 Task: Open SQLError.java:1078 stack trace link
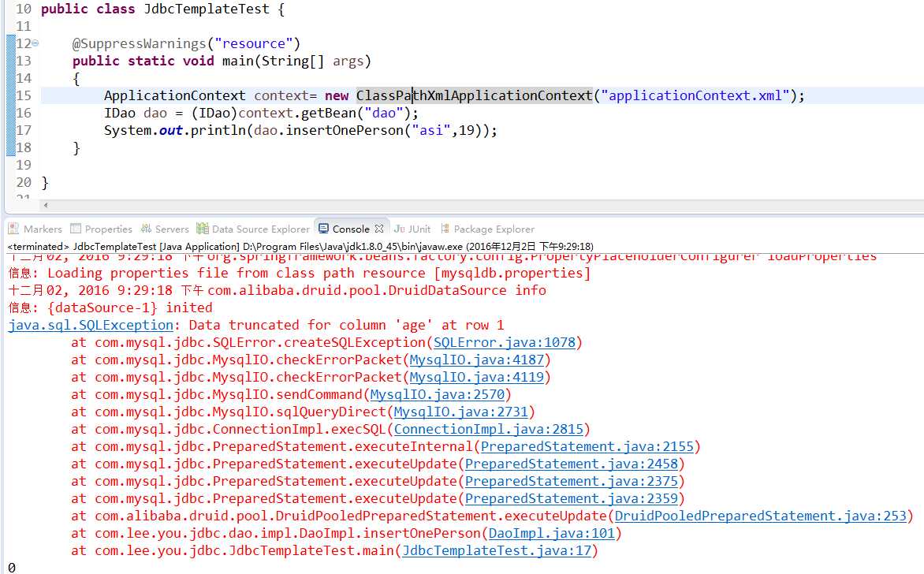click(505, 342)
